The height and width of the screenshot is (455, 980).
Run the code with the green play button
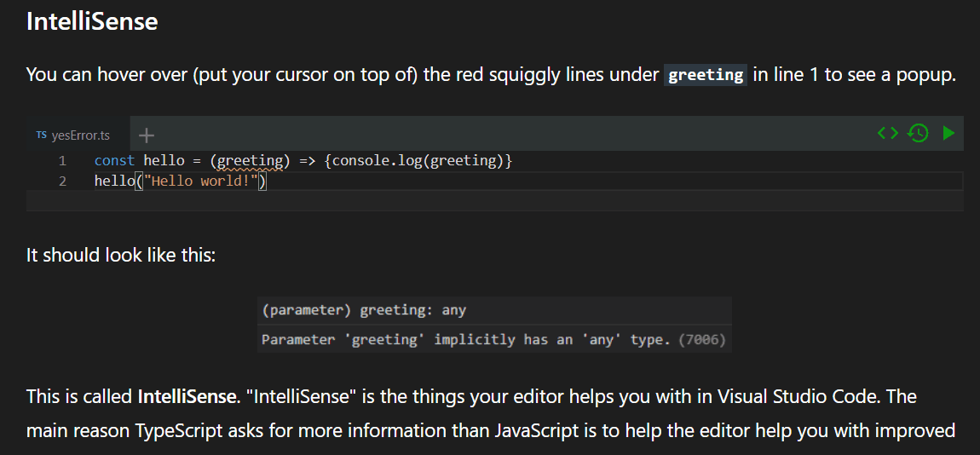coord(948,133)
